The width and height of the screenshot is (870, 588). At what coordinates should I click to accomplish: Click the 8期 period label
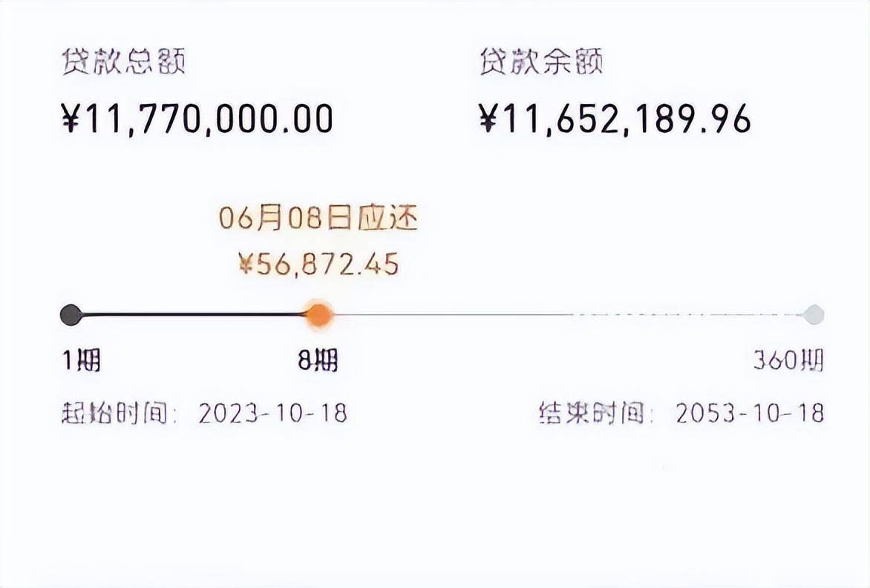tap(318, 361)
